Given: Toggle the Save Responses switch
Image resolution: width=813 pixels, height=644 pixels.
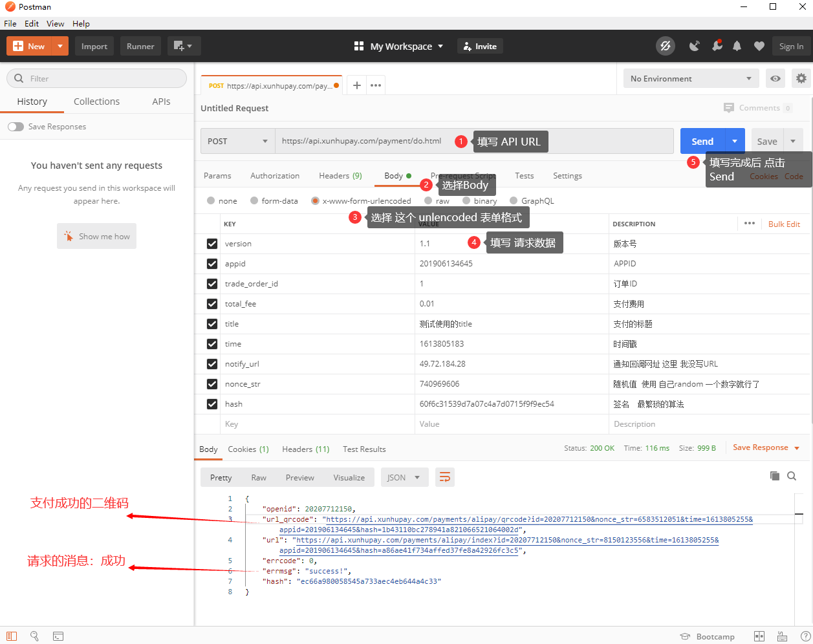Looking at the screenshot, I should coord(16,127).
